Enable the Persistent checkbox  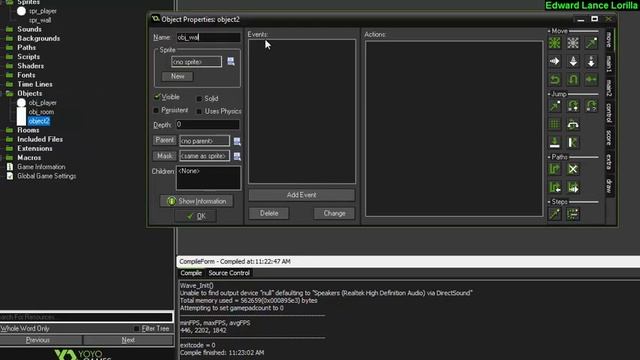(x=156, y=111)
